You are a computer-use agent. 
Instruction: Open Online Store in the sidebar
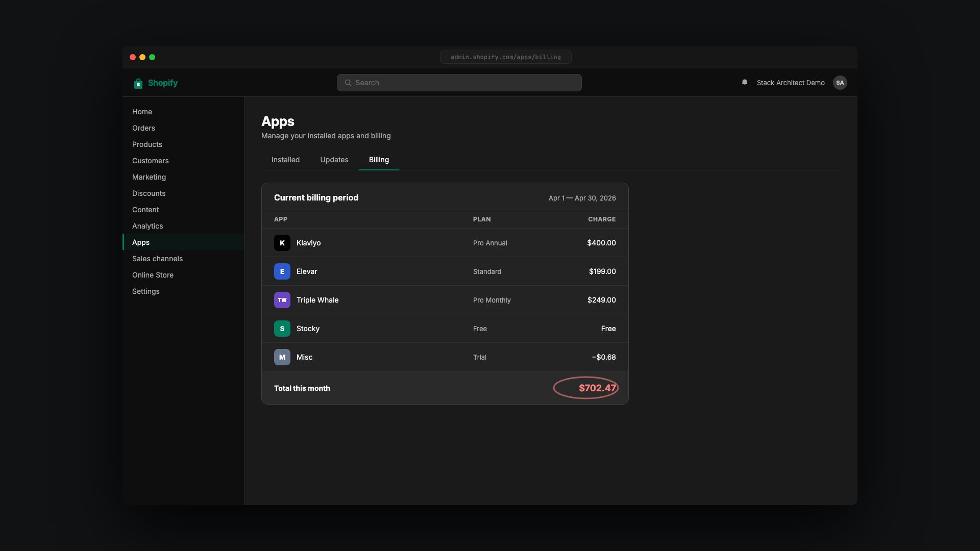[x=183, y=275]
